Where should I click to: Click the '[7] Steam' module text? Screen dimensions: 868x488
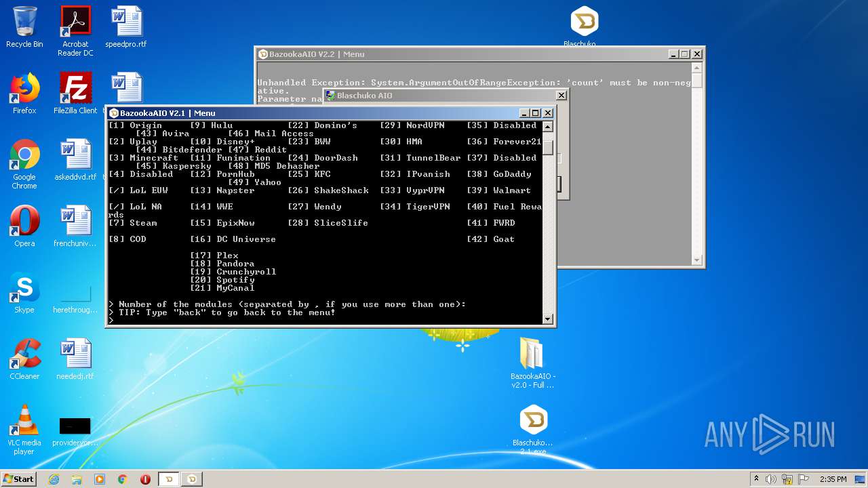pos(133,223)
